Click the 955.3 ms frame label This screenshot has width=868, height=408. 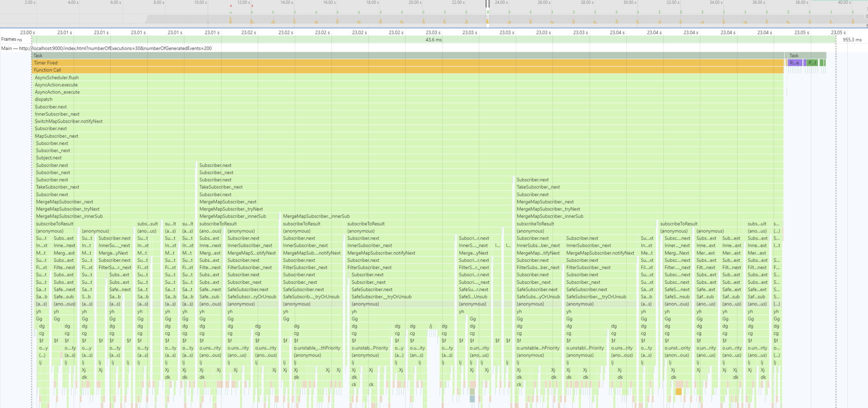[852, 40]
